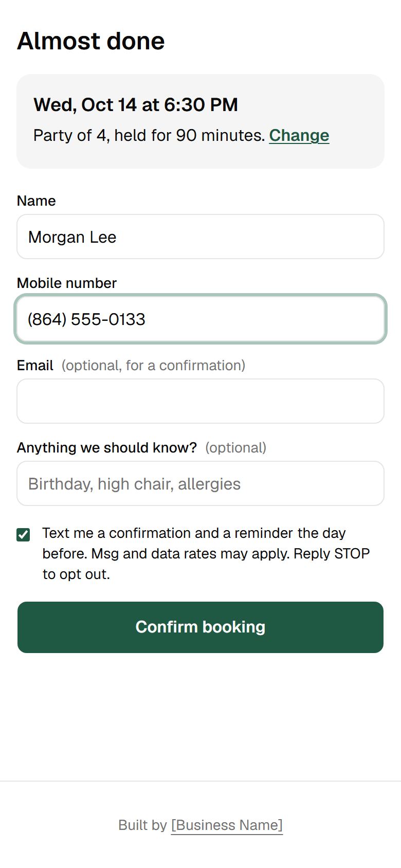This screenshot has width=401, height=868.
Task: Click the Confirm booking button
Action: [x=200, y=627]
